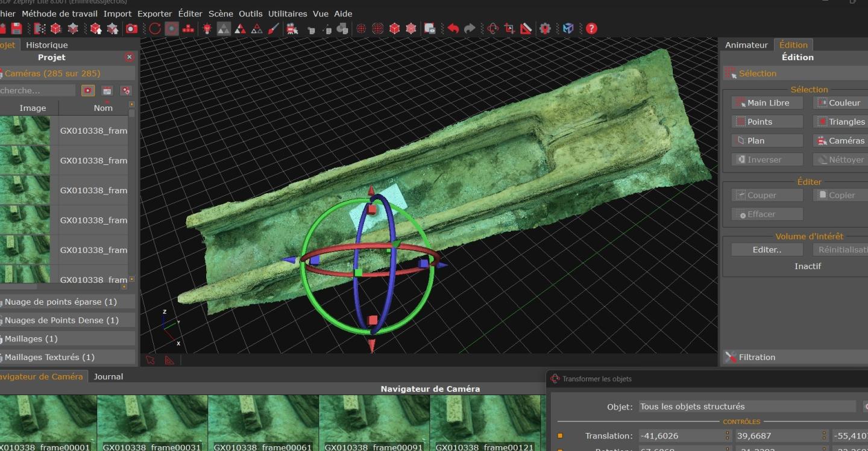Expand the Maillages (1) section
868x451 pixels.
pyautogui.click(x=67, y=339)
